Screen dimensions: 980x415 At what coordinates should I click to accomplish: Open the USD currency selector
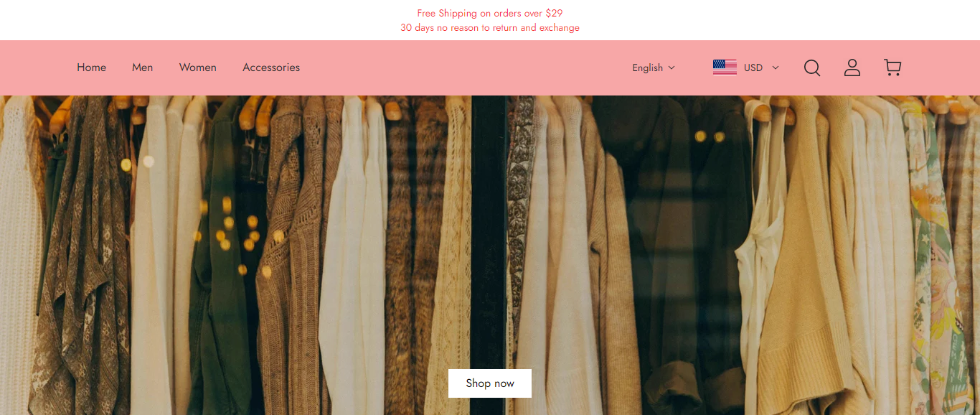click(746, 67)
